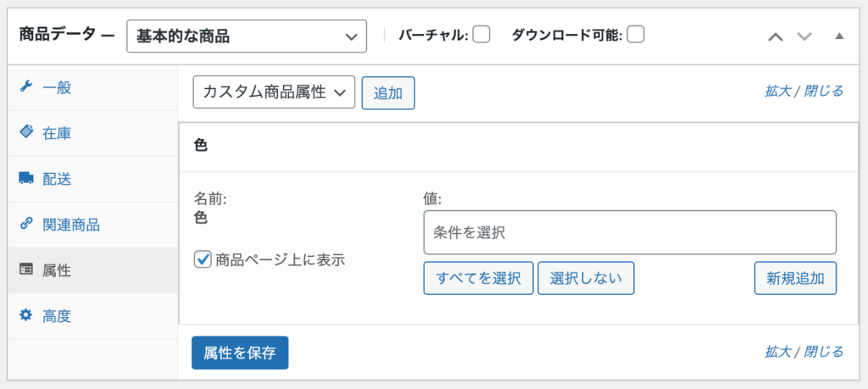Click the 条件を選択 value field
The image size is (868, 389).
tap(630, 232)
